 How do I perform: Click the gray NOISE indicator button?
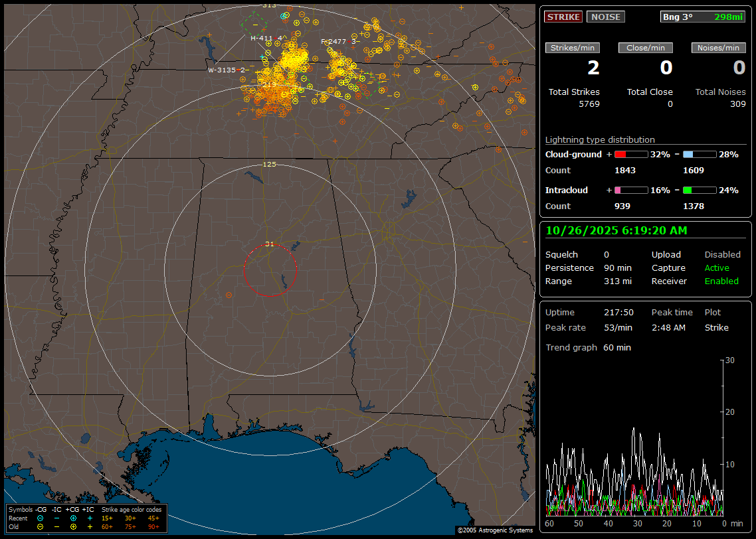tap(605, 17)
